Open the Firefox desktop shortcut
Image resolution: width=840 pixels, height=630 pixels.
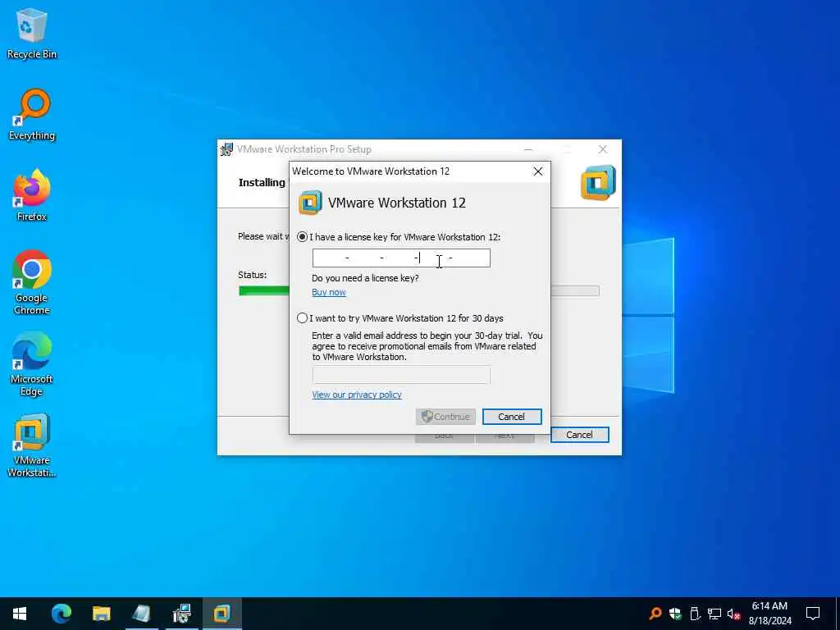(x=32, y=195)
